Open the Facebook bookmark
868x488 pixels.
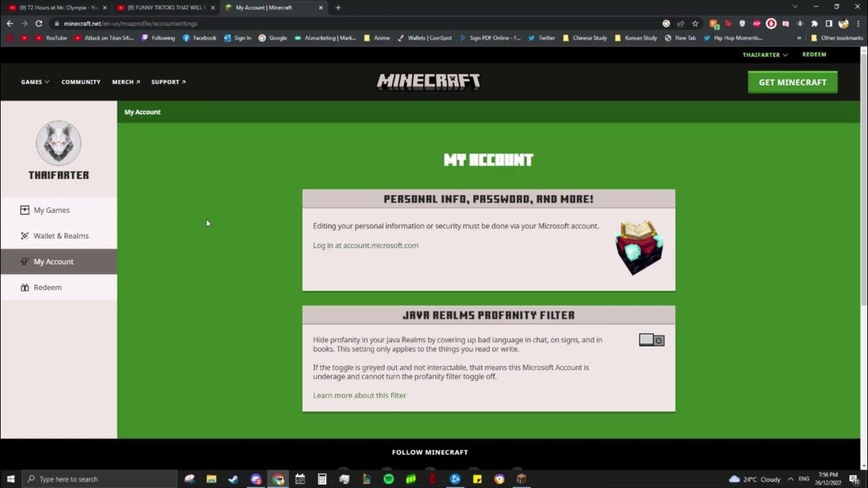click(x=199, y=38)
